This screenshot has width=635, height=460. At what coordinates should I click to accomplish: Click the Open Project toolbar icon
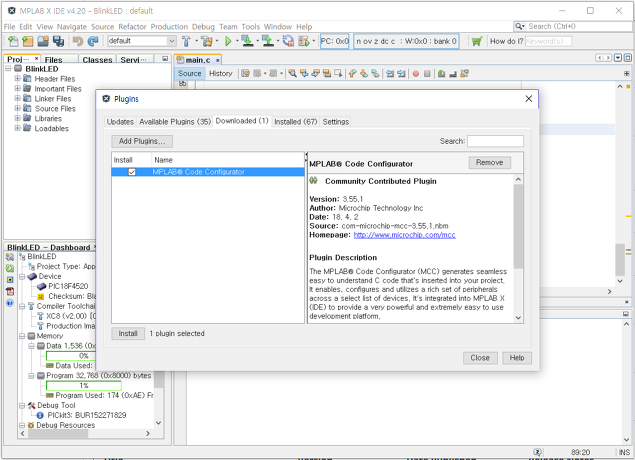point(43,41)
